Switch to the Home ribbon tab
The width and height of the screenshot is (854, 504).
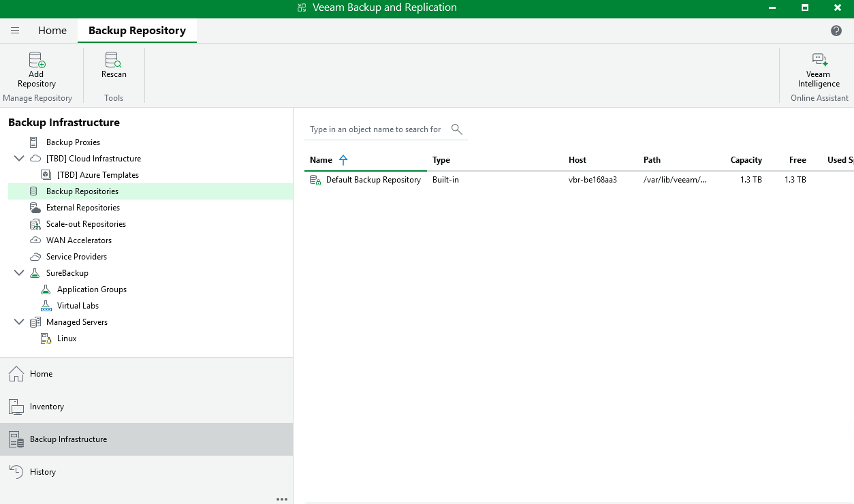coord(52,31)
